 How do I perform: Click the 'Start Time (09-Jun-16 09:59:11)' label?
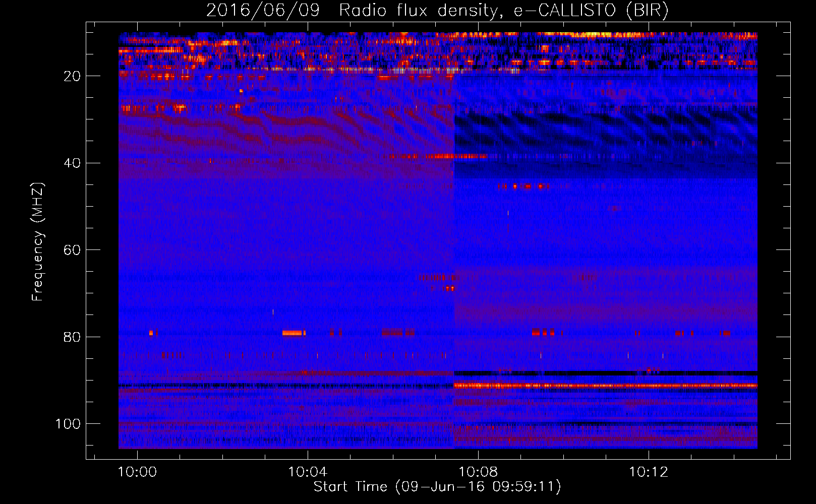click(x=437, y=487)
